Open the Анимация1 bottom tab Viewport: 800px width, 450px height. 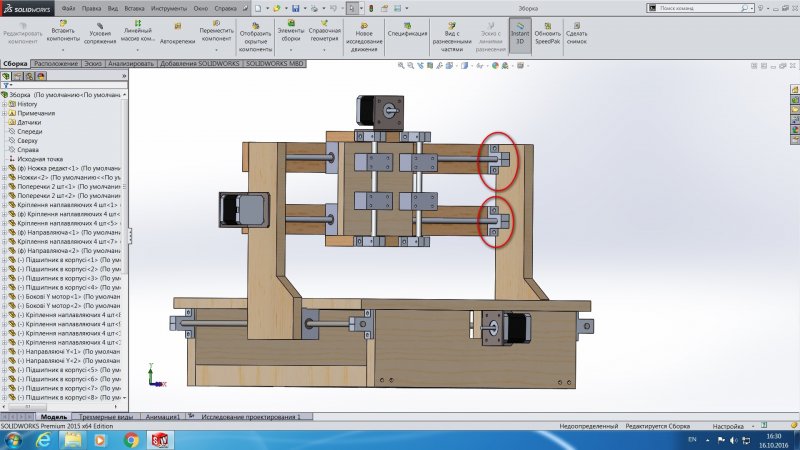pyautogui.click(x=163, y=416)
